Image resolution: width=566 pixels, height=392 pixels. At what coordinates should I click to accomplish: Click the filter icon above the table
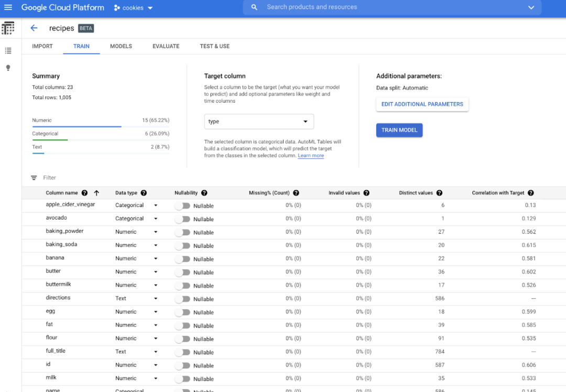point(34,178)
